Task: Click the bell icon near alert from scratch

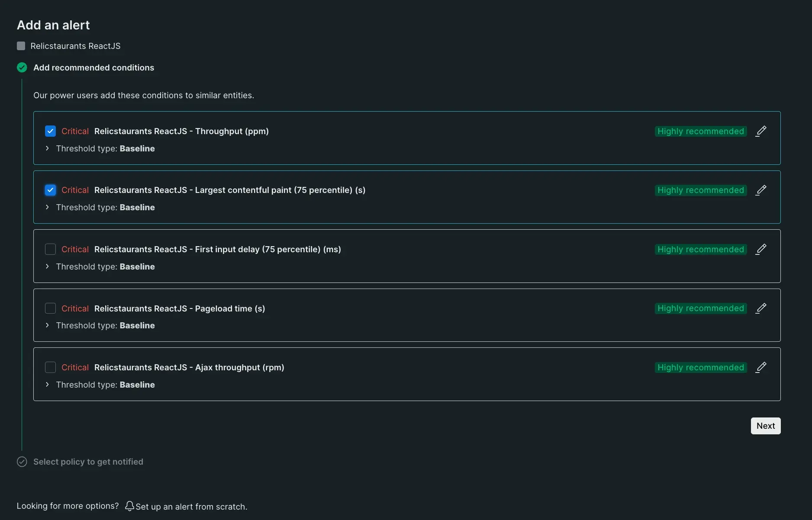Action: click(x=129, y=506)
